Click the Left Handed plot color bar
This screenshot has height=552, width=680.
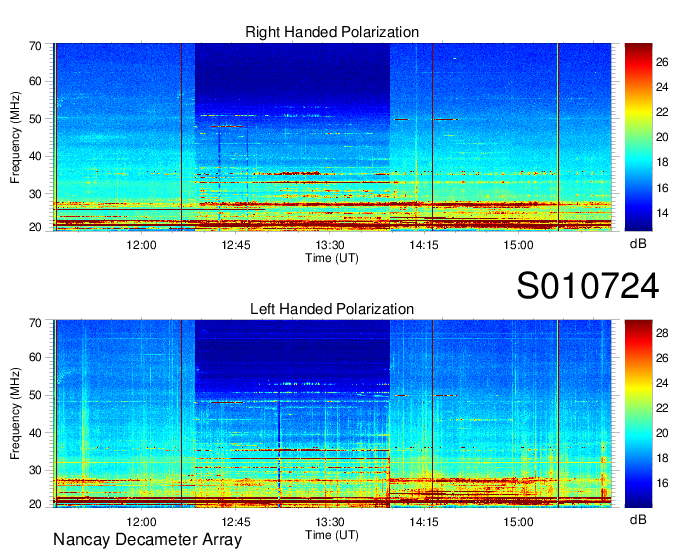[x=638, y=414]
